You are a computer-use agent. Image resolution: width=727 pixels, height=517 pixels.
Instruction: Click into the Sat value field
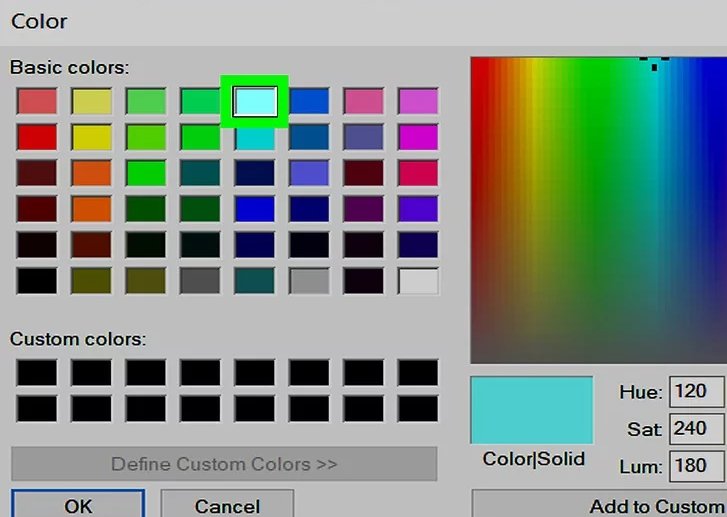coord(696,429)
